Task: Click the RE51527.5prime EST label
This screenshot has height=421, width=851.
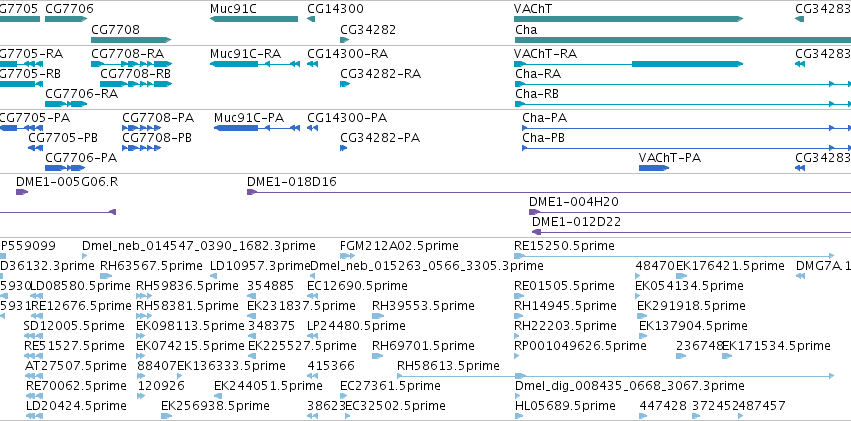Action: click(74, 346)
